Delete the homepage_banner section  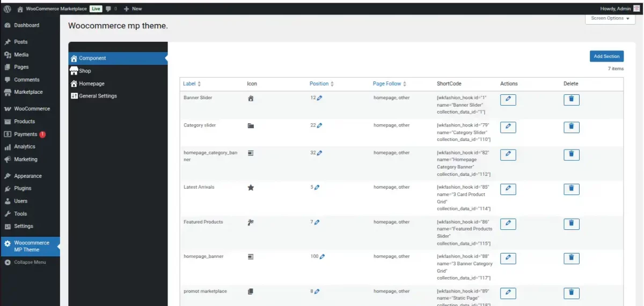tap(572, 258)
